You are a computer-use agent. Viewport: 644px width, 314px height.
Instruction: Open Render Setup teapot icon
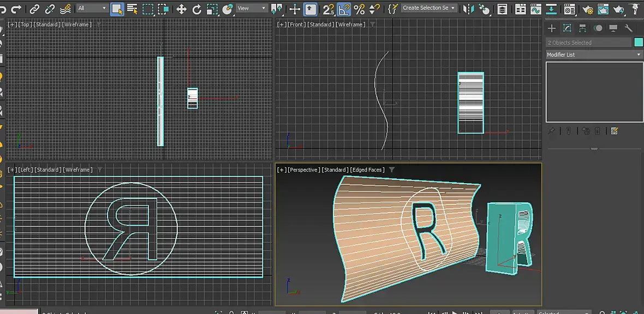pyautogui.click(x=587, y=9)
